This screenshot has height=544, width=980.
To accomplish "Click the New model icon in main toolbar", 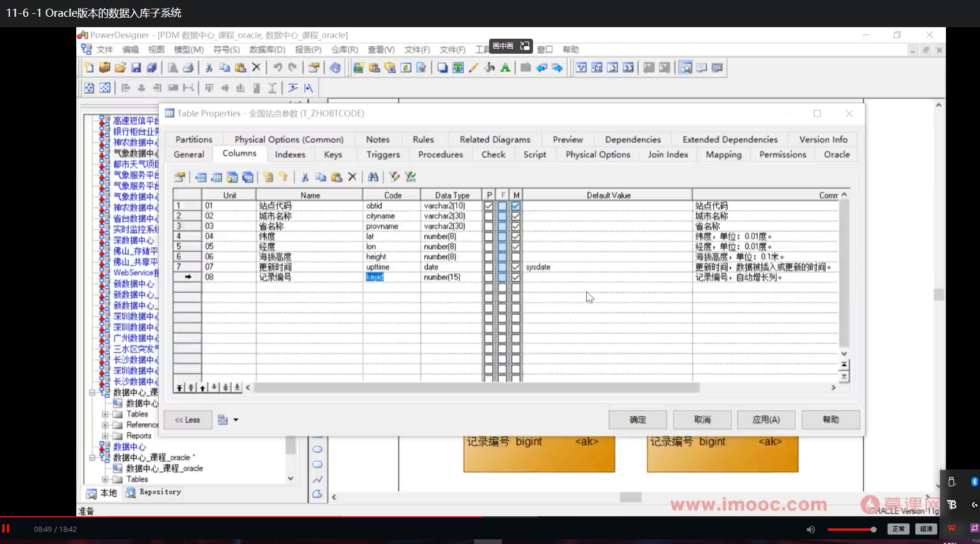I will (x=89, y=68).
